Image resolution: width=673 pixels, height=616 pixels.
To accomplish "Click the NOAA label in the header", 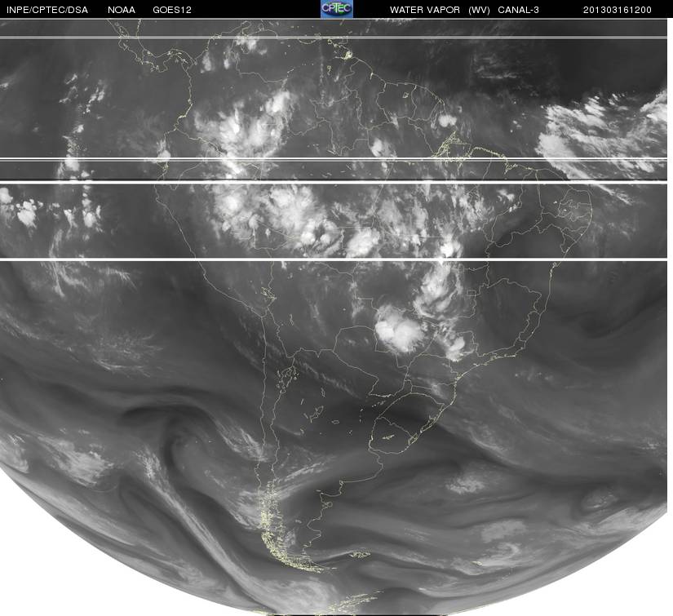I will coord(122,10).
